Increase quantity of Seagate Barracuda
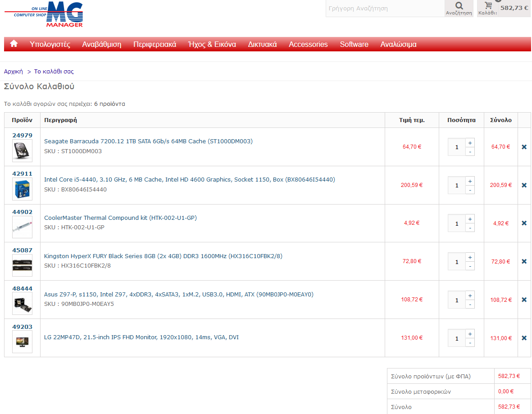Image resolution: width=532 pixels, height=414 pixels. [x=470, y=143]
